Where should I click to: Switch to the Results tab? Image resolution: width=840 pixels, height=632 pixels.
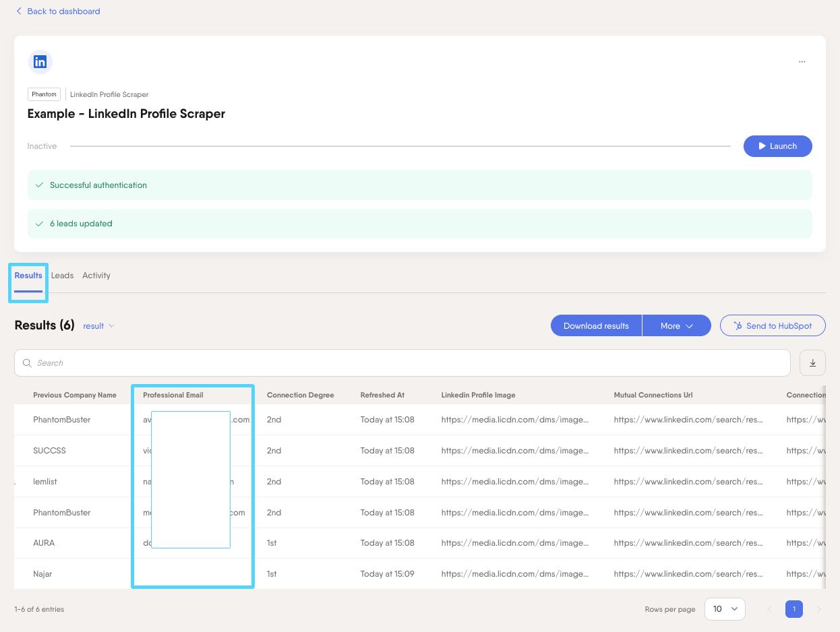(x=28, y=276)
